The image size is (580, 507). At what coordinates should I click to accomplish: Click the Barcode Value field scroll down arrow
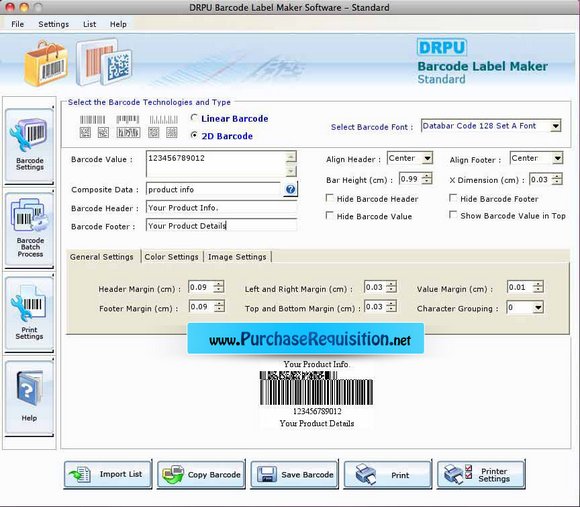[x=291, y=171]
